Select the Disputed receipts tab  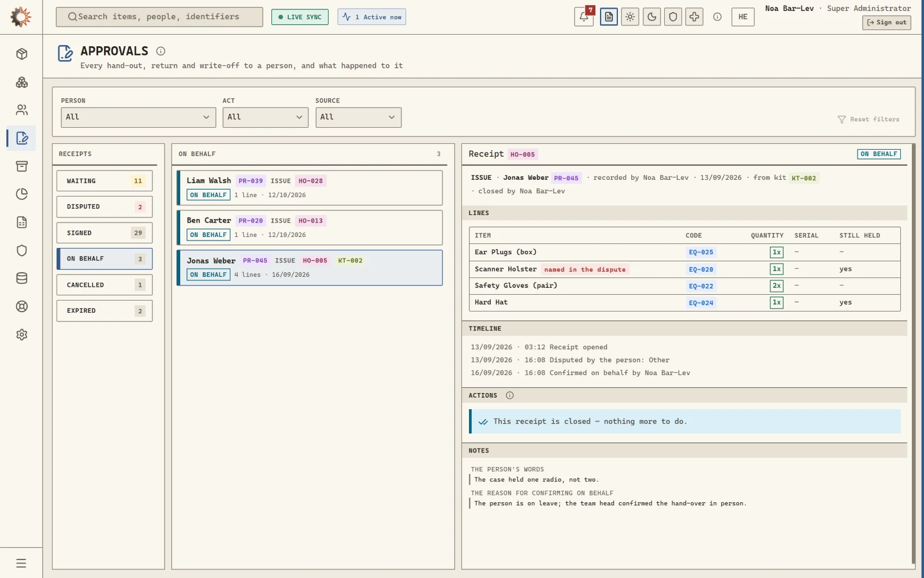(x=105, y=207)
